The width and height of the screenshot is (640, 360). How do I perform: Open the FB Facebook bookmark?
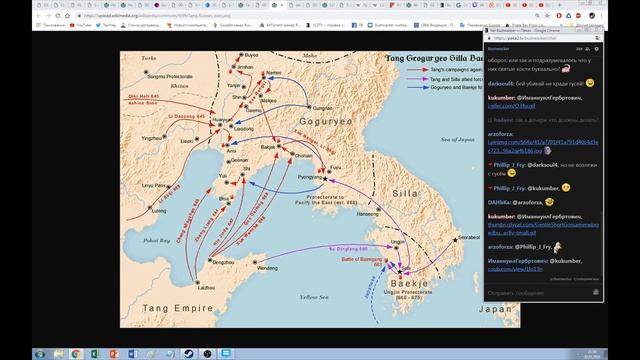coord(357,25)
